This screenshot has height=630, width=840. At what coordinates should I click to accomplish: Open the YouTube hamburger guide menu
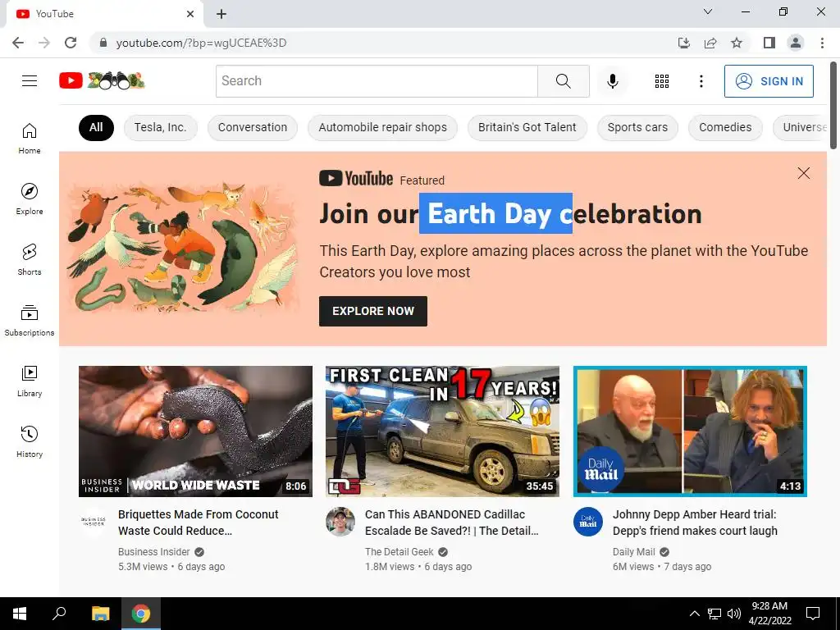[30, 81]
